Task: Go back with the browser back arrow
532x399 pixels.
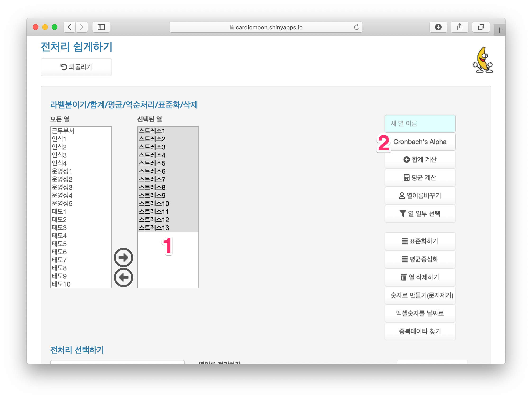Action: [x=70, y=27]
